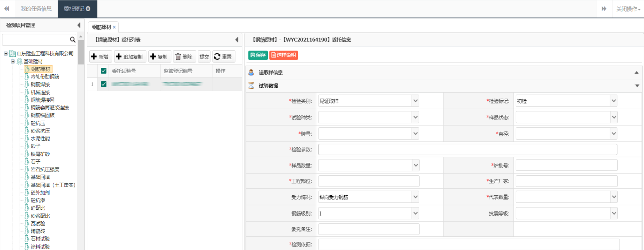Click the 复制 copy button

159,56
